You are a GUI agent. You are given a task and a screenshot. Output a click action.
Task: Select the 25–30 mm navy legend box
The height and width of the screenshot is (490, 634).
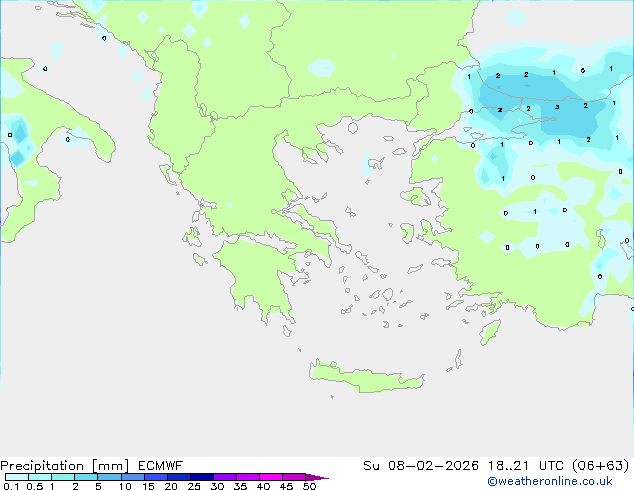(x=202, y=477)
